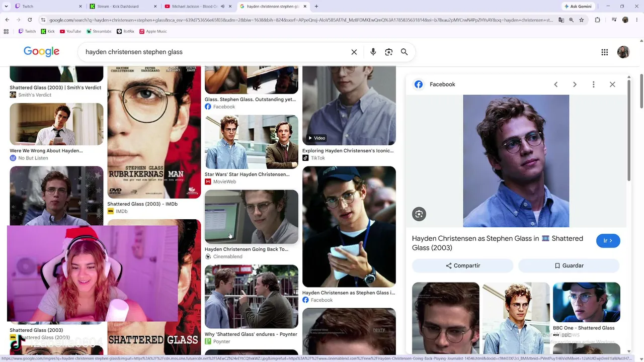
Task: Open the Google account avatar
Action: 623,52
